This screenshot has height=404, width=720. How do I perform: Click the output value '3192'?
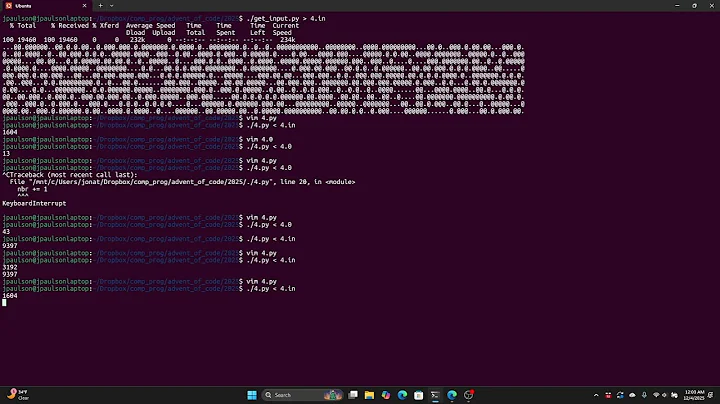click(x=10, y=267)
